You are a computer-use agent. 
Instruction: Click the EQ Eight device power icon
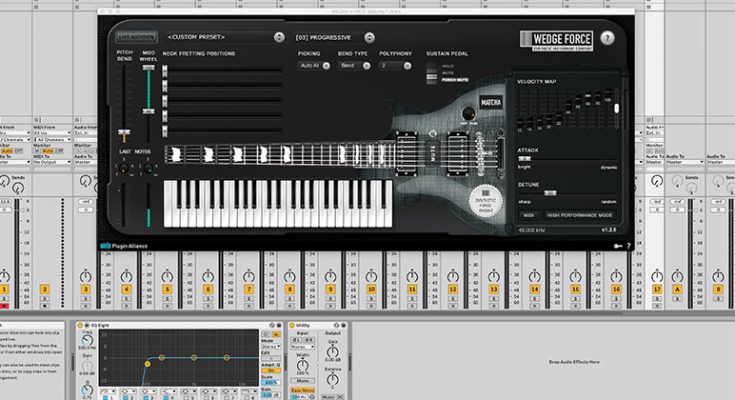(81, 326)
